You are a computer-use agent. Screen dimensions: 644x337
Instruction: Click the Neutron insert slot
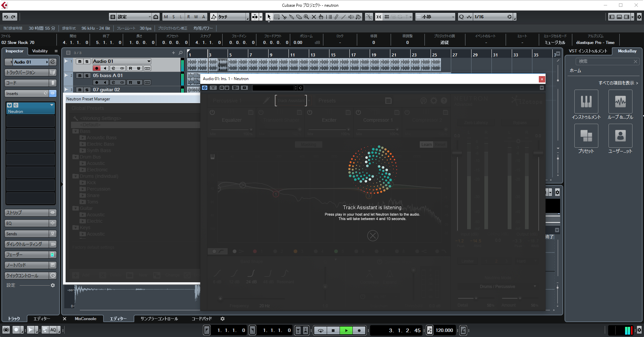(x=30, y=108)
